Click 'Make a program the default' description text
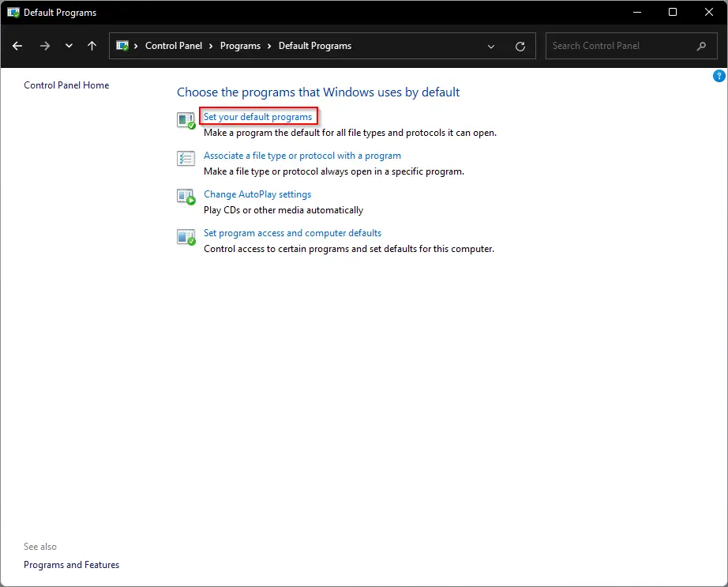728x587 pixels. click(x=350, y=133)
